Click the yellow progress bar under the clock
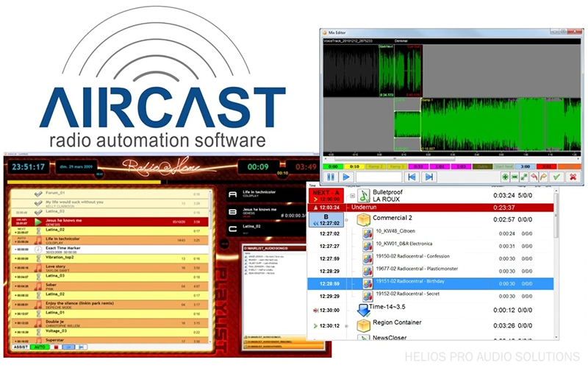This screenshot has height=368, width=588. pyautogui.click(x=84, y=182)
